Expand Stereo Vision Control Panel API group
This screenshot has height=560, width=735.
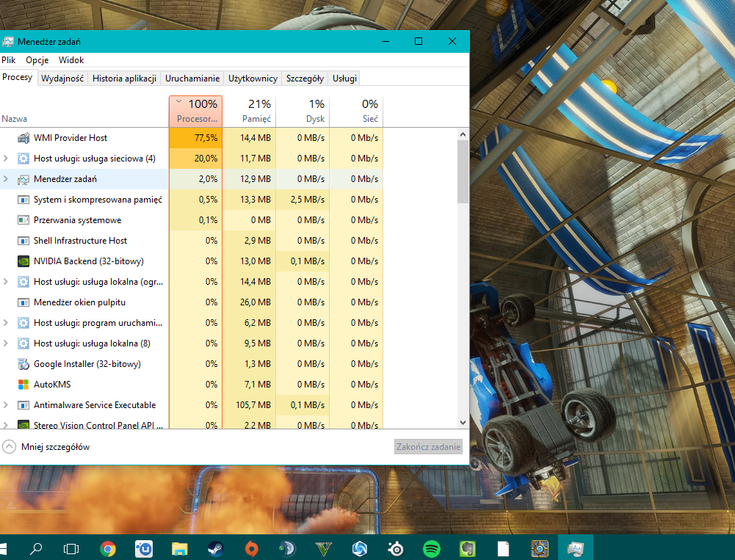click(6, 425)
